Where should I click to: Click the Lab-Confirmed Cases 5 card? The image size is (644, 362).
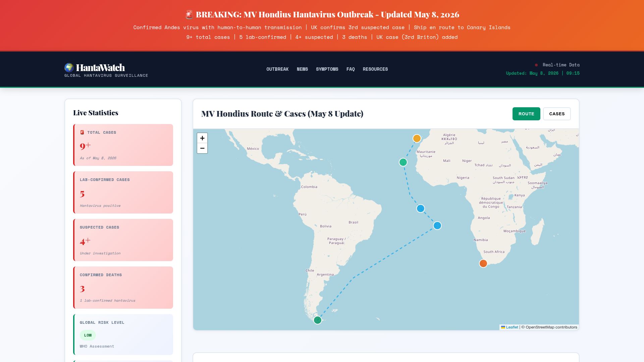123,192
